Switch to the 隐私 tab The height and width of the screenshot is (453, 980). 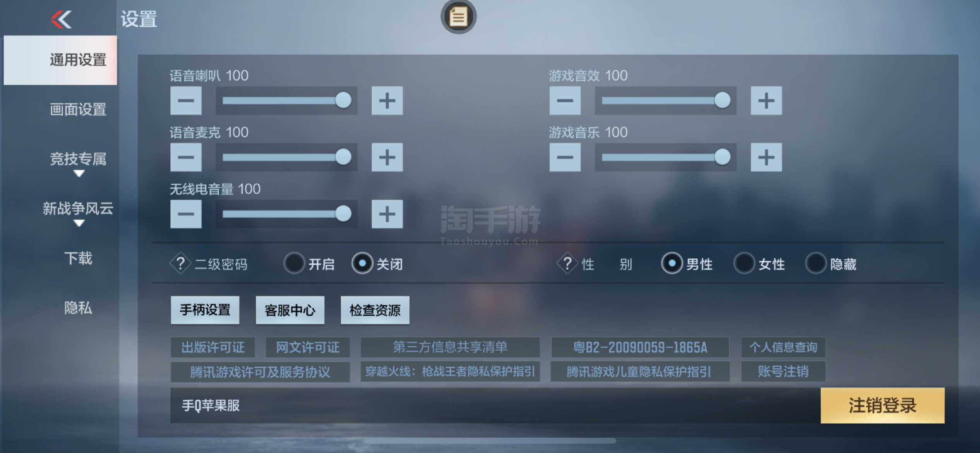click(x=78, y=308)
